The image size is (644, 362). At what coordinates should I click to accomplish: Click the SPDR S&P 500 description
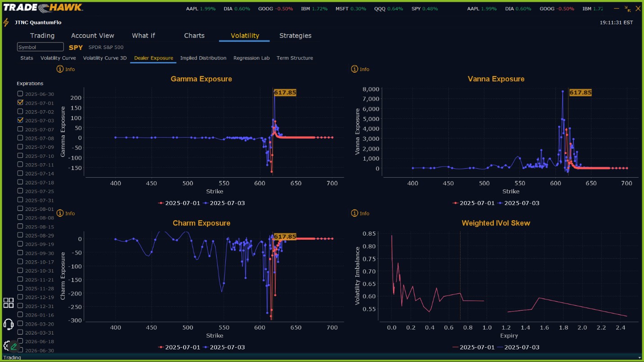point(106,47)
